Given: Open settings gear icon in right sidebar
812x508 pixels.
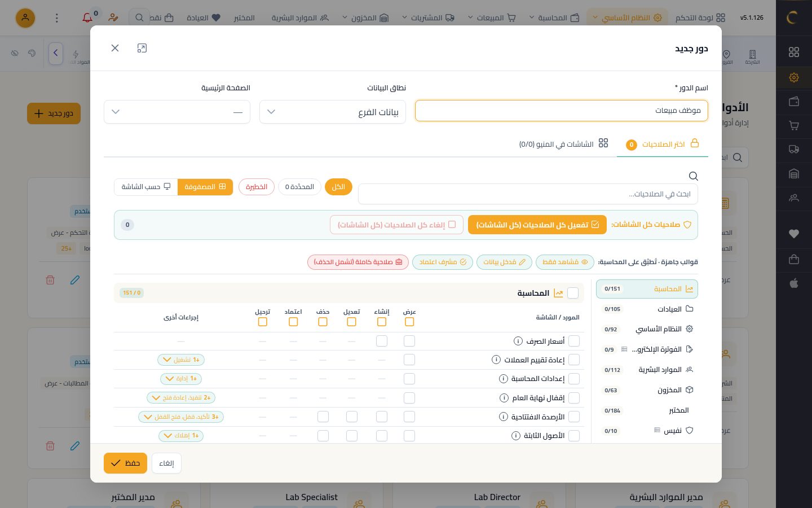Looking at the screenshot, I should (794, 77).
